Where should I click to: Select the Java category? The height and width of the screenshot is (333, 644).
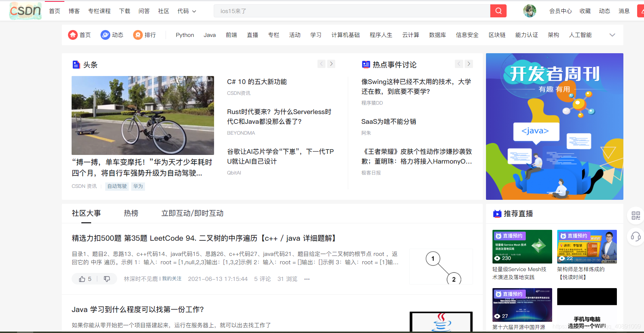210,35
